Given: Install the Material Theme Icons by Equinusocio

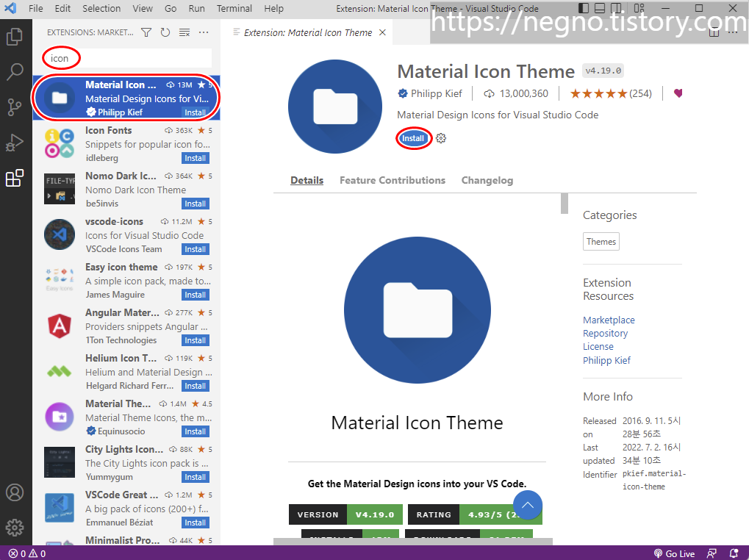Looking at the screenshot, I should tap(196, 431).
